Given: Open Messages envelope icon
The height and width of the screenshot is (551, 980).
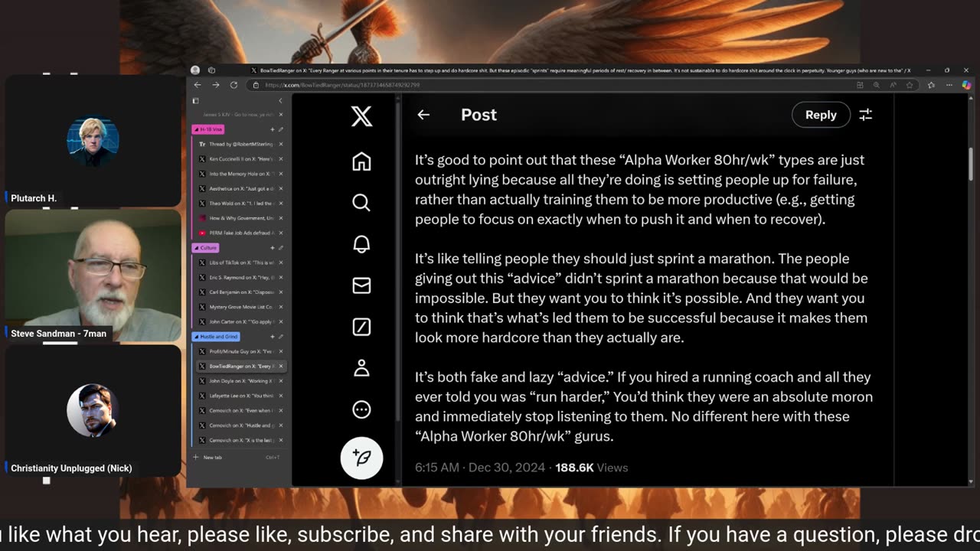Looking at the screenshot, I should [361, 285].
